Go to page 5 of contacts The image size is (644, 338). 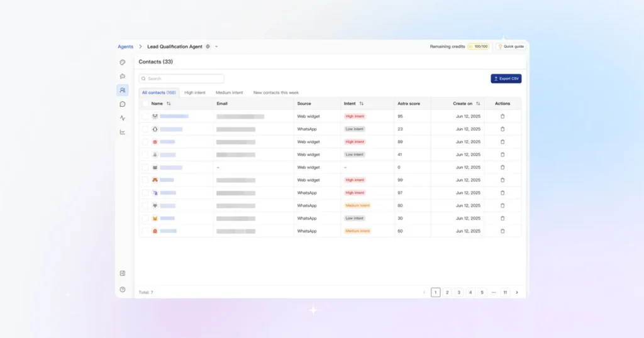coord(482,293)
